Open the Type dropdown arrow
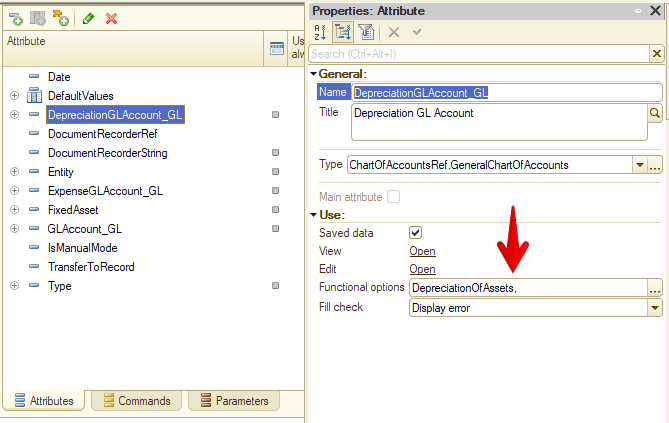 [x=639, y=165]
